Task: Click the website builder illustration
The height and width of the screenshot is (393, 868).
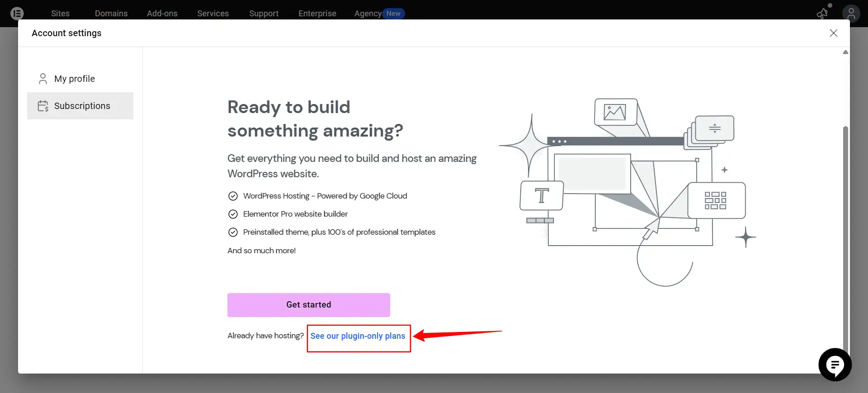Action: pos(627,192)
